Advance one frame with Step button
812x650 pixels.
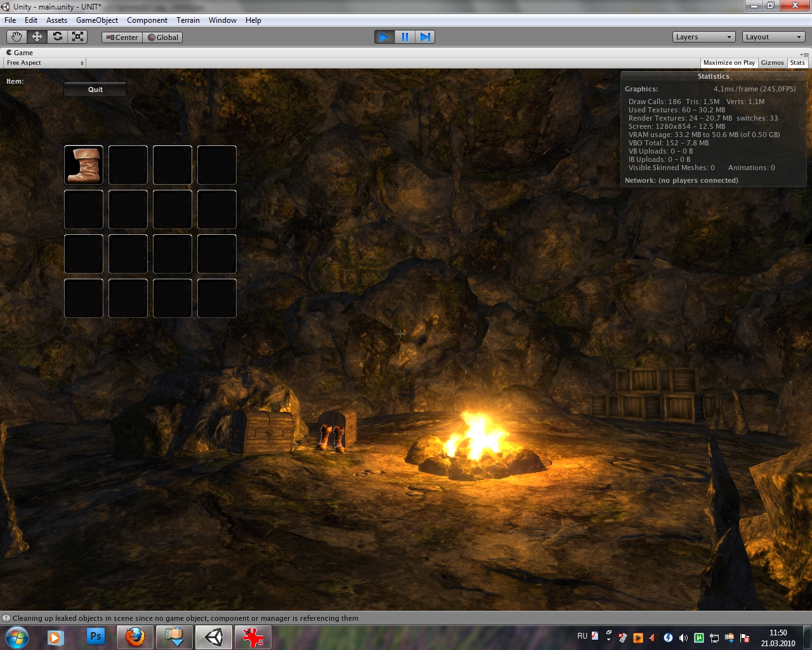coord(425,37)
